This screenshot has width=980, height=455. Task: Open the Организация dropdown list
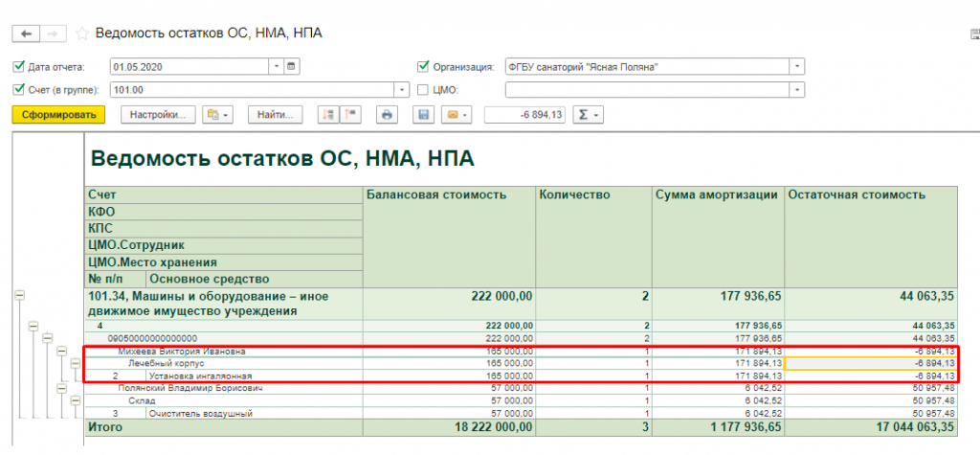coord(796,67)
